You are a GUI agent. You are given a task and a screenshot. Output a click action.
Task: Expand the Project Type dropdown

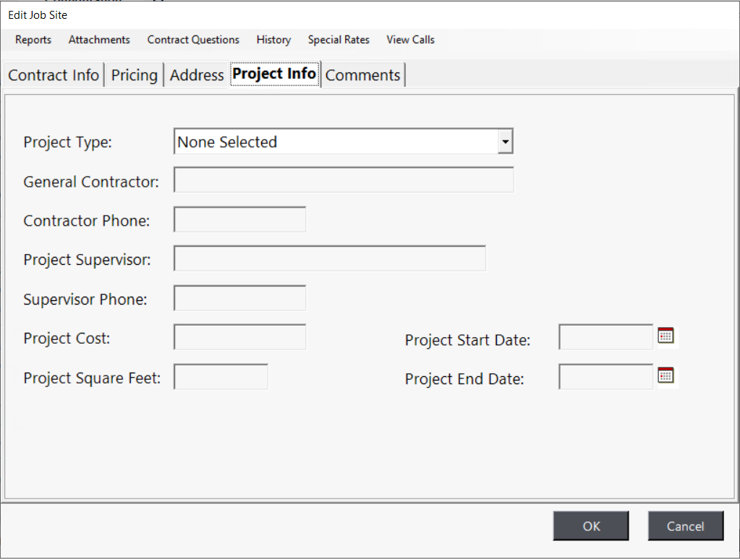pyautogui.click(x=506, y=142)
